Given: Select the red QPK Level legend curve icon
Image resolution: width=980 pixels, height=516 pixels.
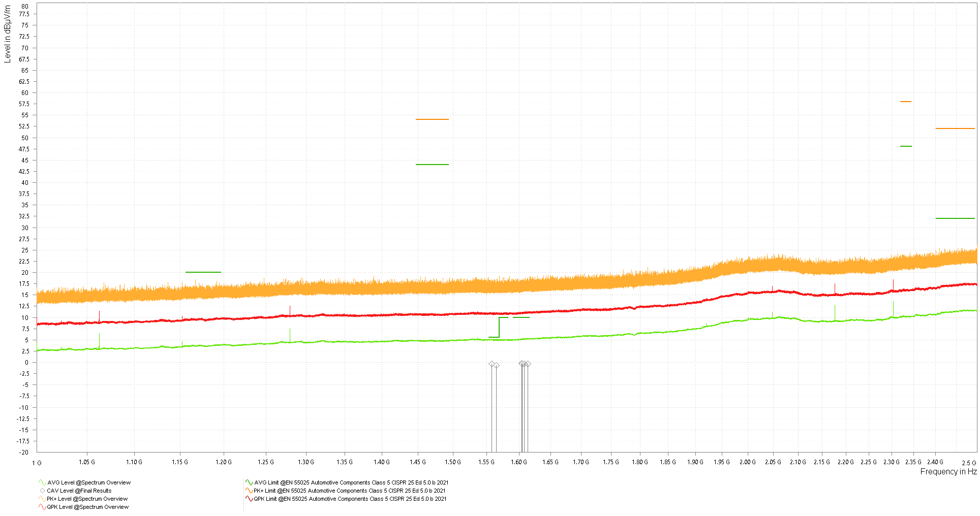Looking at the screenshot, I should (41, 507).
